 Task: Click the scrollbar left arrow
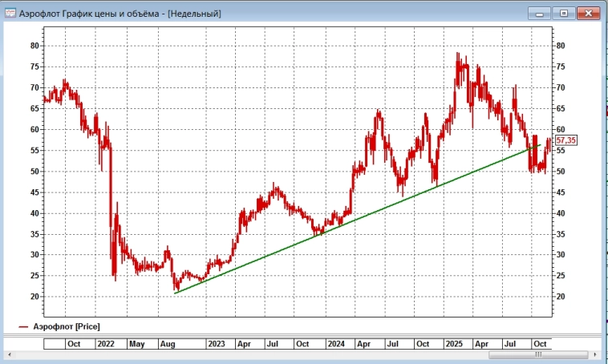(x=10, y=354)
